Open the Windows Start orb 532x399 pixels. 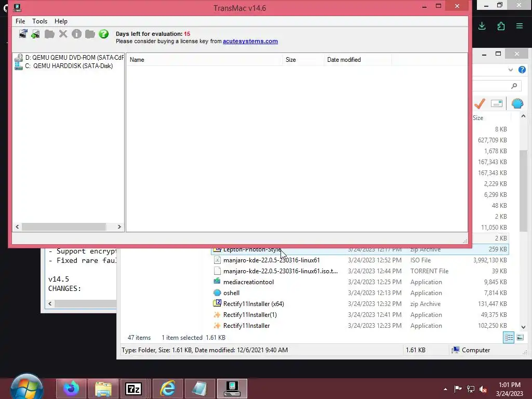[x=26, y=389]
